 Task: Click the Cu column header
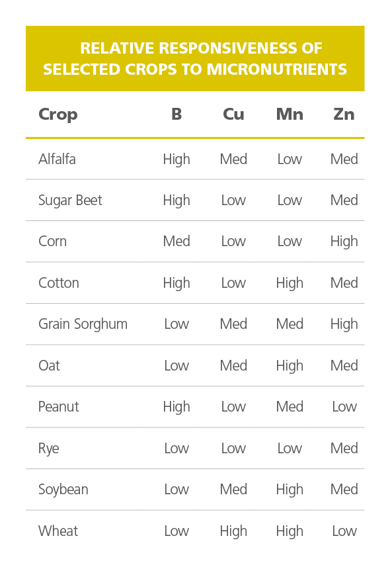(233, 114)
